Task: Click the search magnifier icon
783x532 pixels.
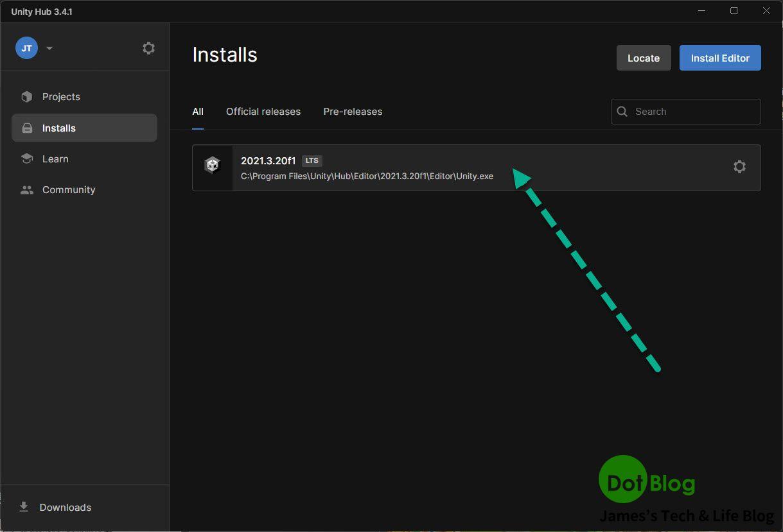Action: 622,112
